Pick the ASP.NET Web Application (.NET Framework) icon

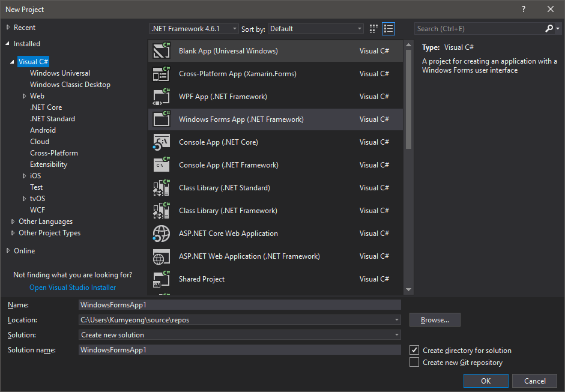click(x=162, y=256)
